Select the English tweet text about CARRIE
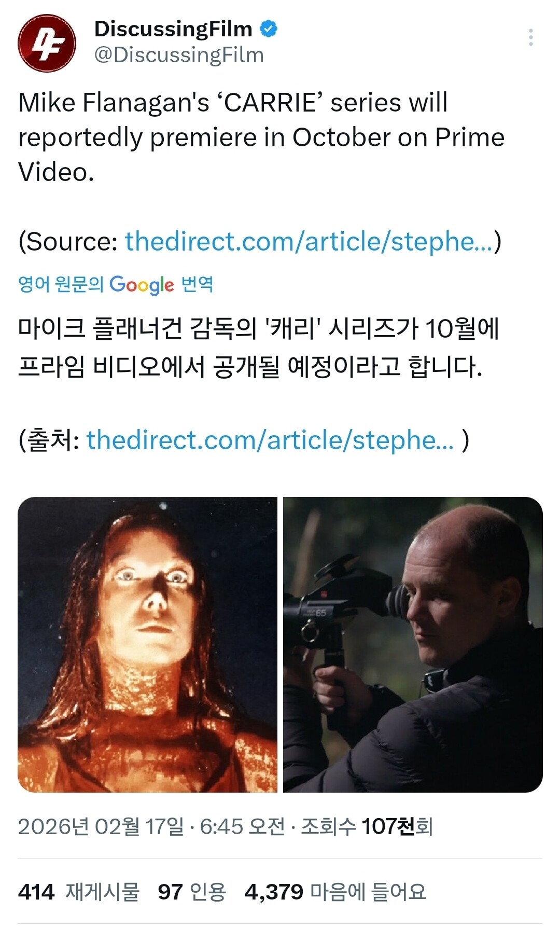560x927 pixels. 261,137
